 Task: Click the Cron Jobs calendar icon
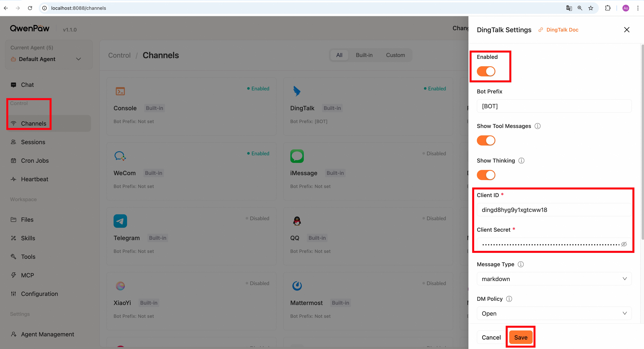13,161
